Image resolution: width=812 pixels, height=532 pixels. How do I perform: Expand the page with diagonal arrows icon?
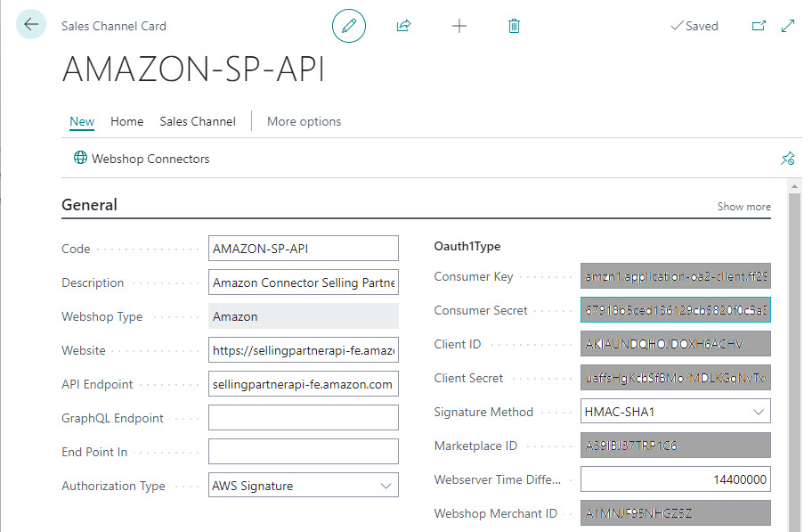click(x=788, y=26)
